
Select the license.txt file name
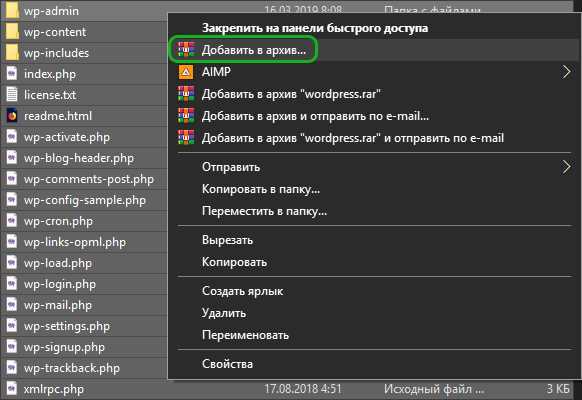click(x=50, y=95)
